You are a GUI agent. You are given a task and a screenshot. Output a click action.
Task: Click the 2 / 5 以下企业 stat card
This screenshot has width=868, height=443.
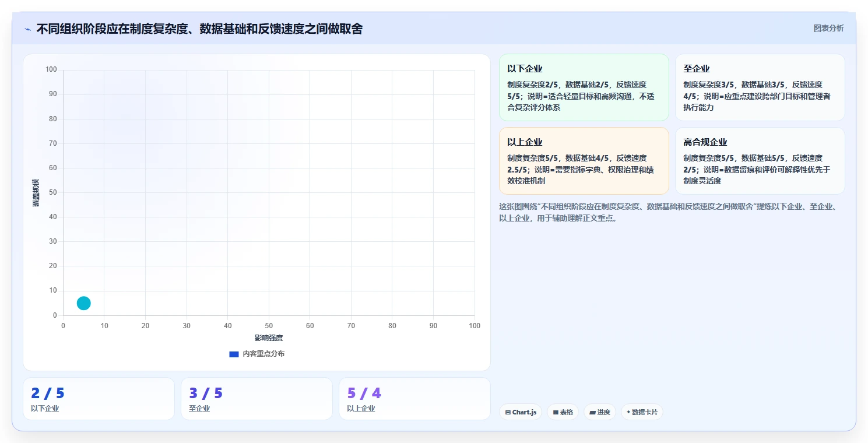tap(99, 399)
